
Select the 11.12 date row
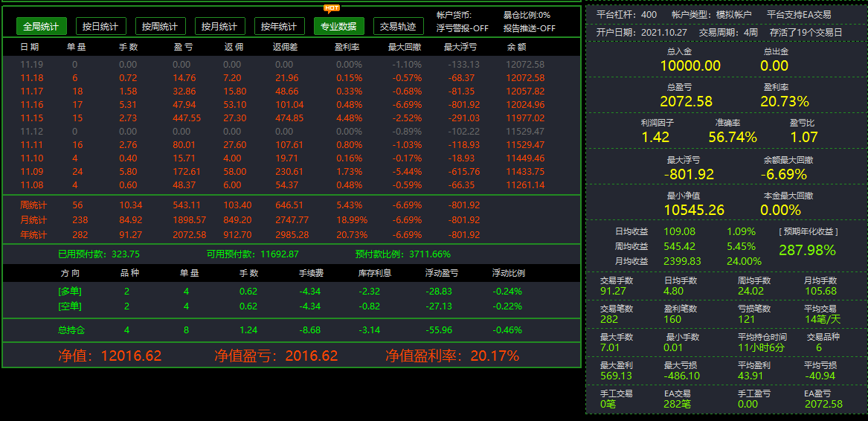point(291,132)
